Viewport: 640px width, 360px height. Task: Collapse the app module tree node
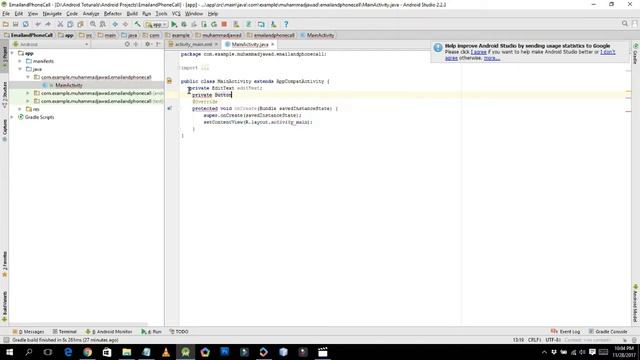click(x=12, y=53)
